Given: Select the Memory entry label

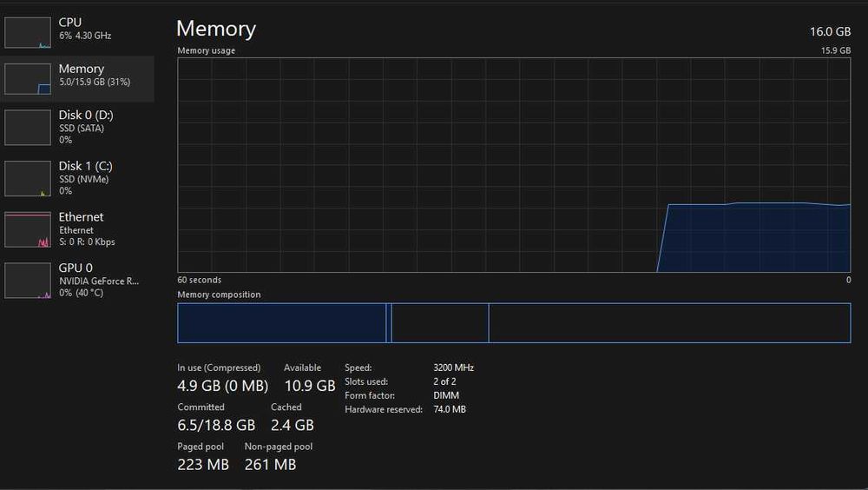Looking at the screenshot, I should [x=82, y=69].
